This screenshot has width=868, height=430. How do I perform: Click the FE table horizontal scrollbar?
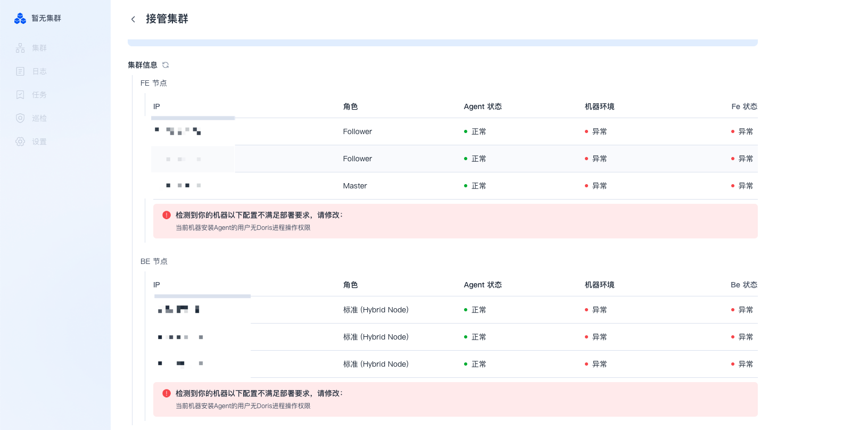coord(193,118)
